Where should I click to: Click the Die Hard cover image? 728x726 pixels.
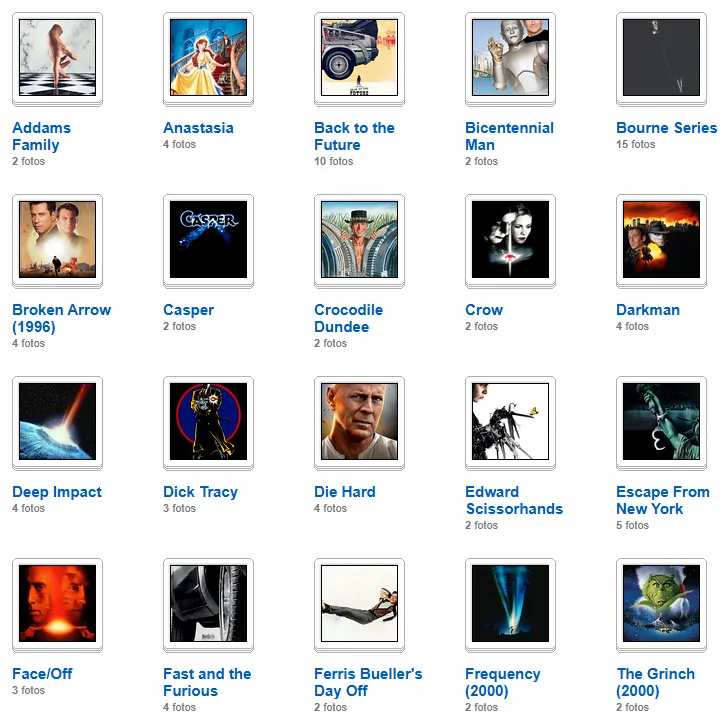coord(359,421)
